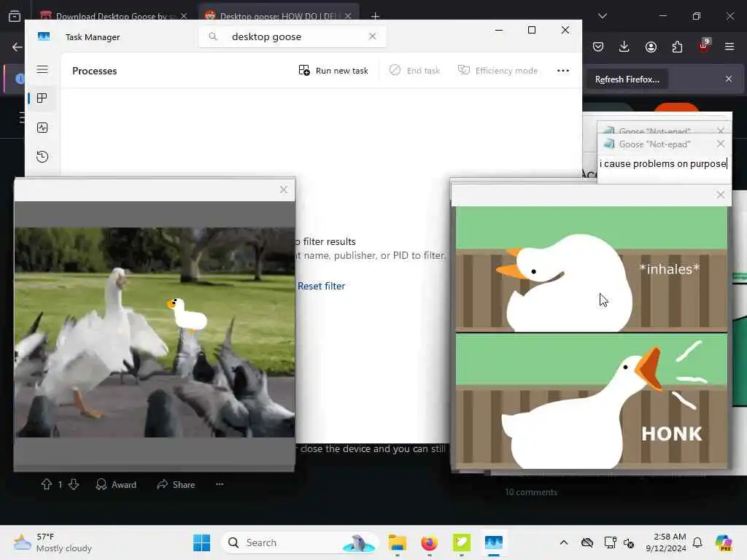Close the goose photo meme window
The width and height of the screenshot is (747, 560).
(x=284, y=190)
